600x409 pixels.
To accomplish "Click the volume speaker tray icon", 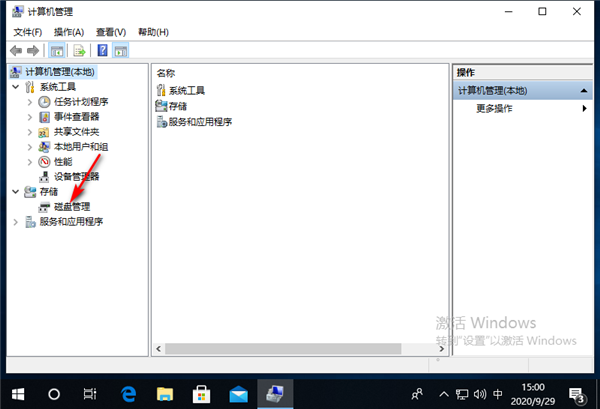I will coord(480,394).
